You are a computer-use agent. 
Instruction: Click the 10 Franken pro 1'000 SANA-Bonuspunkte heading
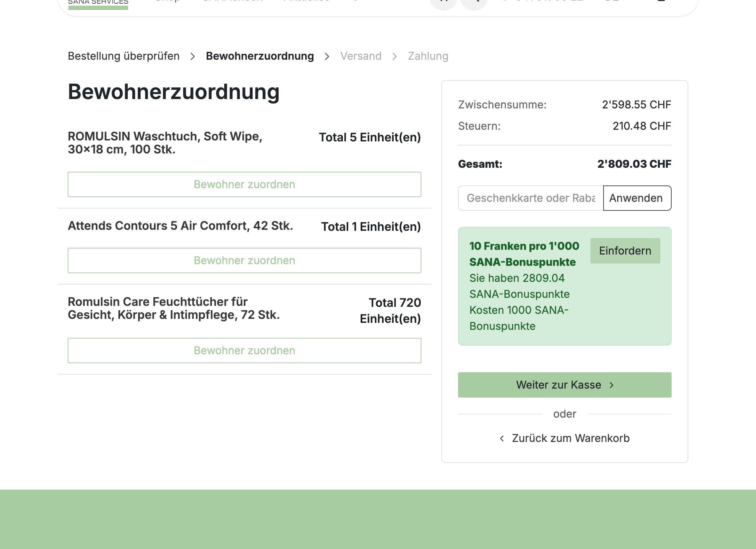524,254
